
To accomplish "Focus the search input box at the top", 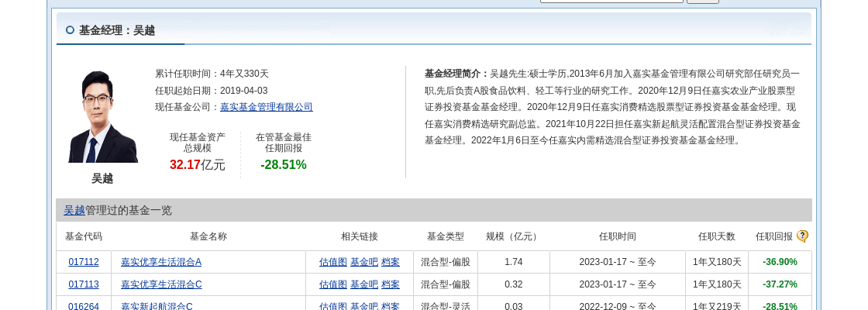I will [611, 2].
